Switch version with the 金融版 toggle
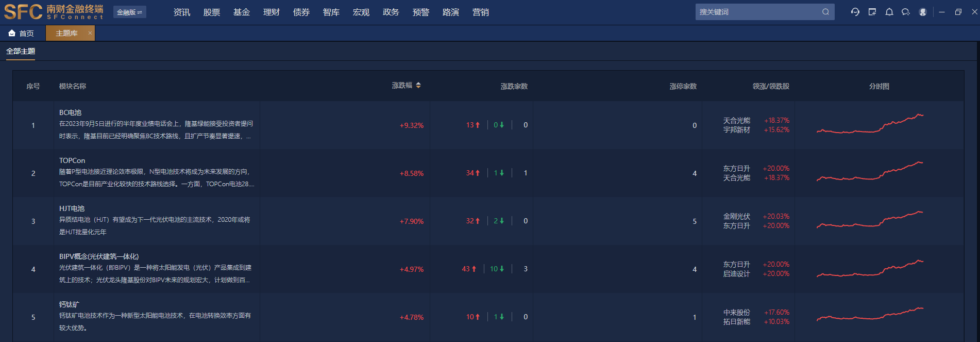 click(129, 12)
